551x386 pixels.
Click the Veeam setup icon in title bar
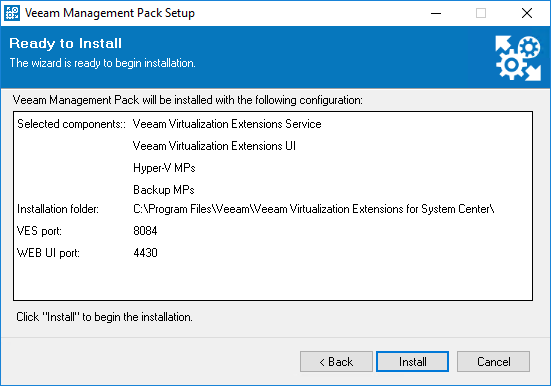(x=12, y=13)
